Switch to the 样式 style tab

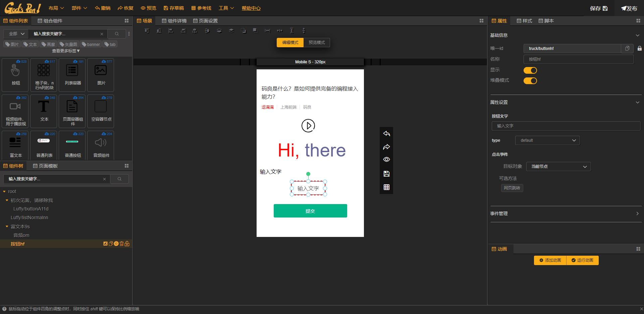[524, 21]
